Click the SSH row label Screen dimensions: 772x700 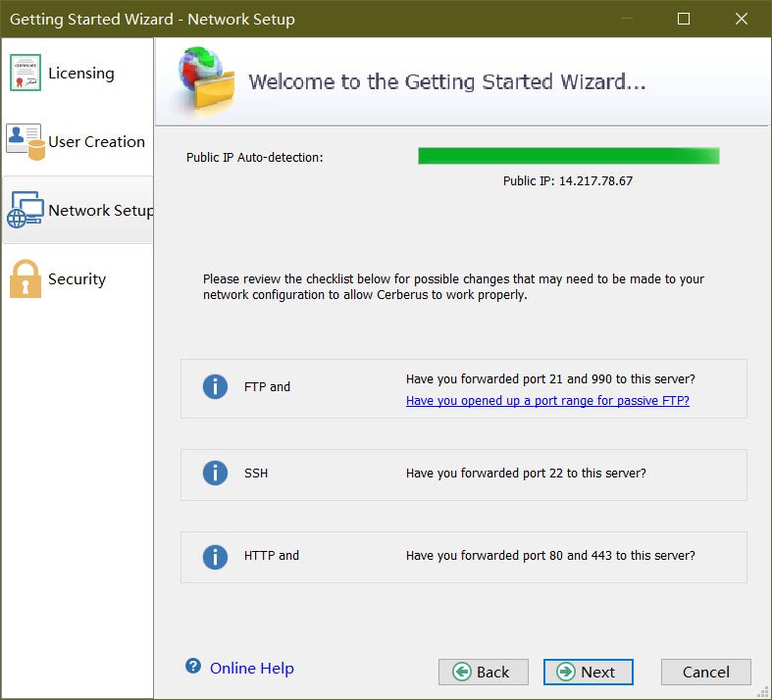(x=256, y=474)
